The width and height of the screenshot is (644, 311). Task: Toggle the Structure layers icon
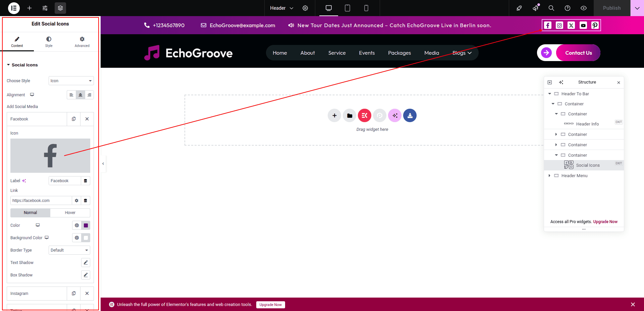pyautogui.click(x=60, y=8)
